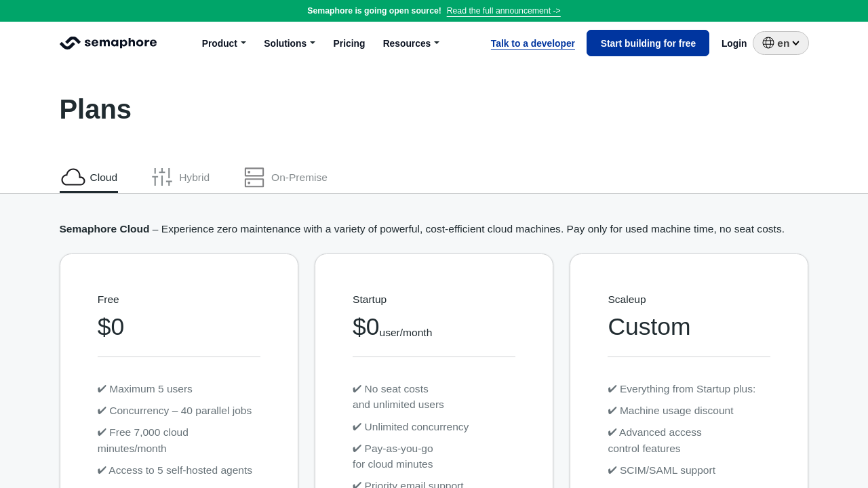The width and height of the screenshot is (868, 488).
Task: Read the full announcement link
Action: tap(503, 11)
